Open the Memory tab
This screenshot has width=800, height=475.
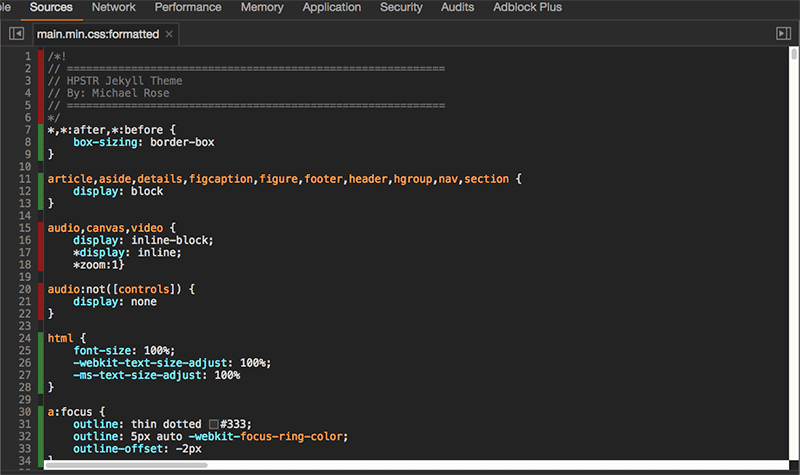pyautogui.click(x=262, y=7)
